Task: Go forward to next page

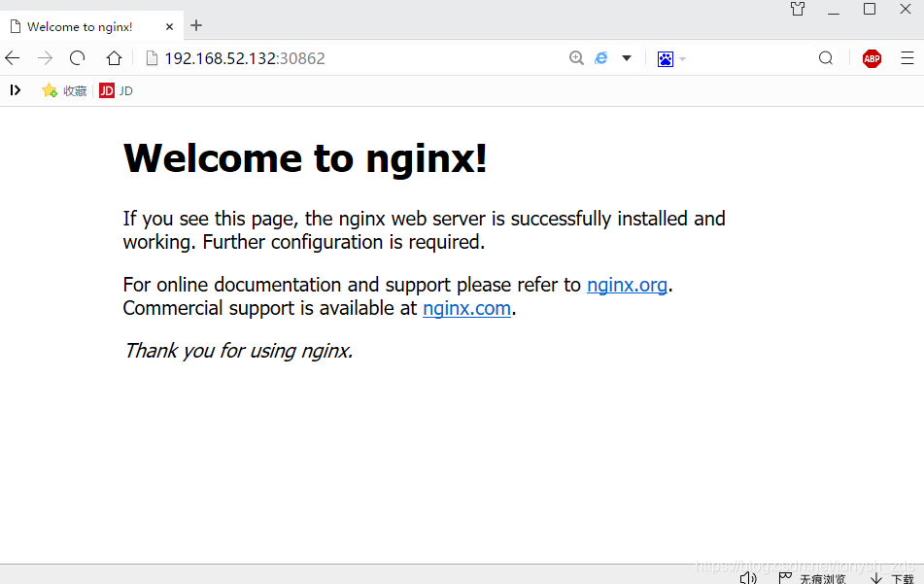Action: click(45, 58)
